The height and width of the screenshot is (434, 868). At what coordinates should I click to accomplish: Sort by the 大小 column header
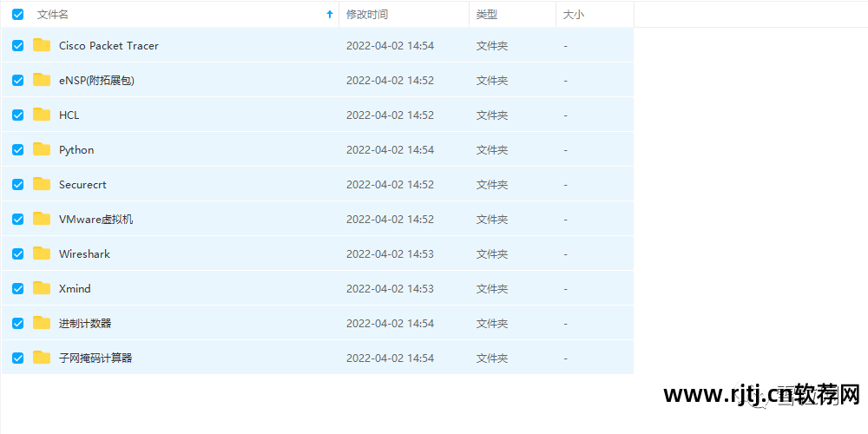(573, 15)
